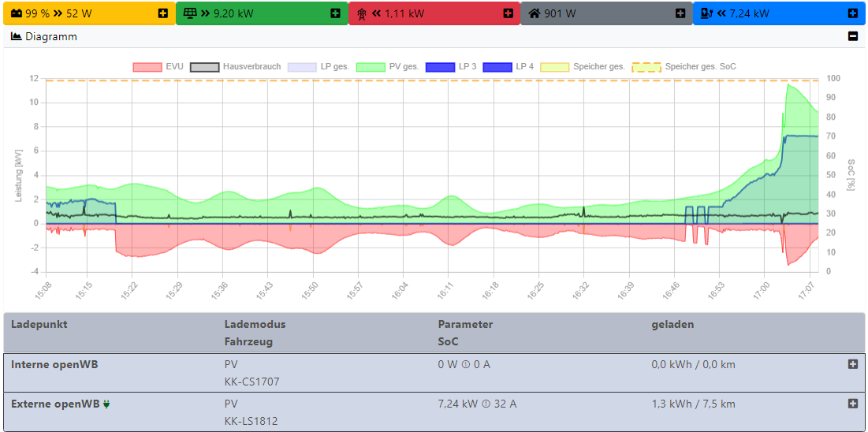Screen dimensions: 868x432
Task: Collapse the Diagramm panel with the minus button
Action: click(x=852, y=36)
